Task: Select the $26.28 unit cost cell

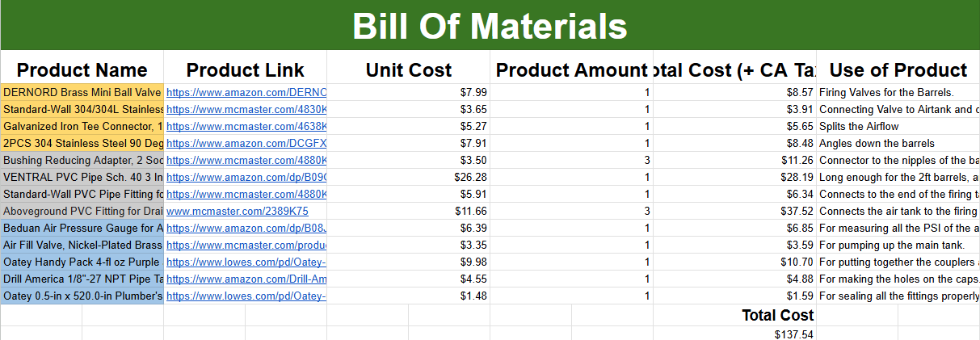Action: click(409, 178)
